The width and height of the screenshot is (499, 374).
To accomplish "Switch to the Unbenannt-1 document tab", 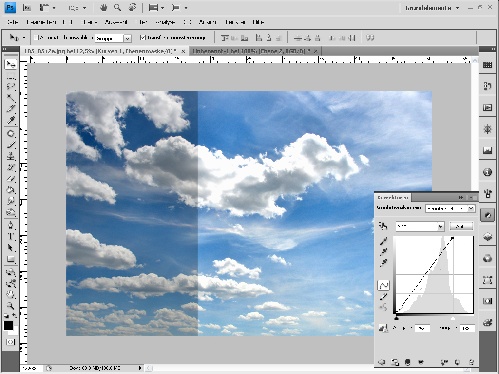I will pos(255,51).
